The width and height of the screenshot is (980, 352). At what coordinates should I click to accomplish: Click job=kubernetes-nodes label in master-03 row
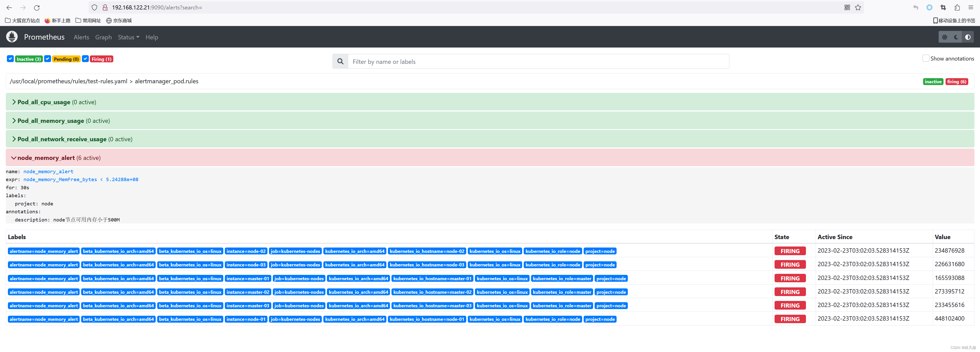tap(299, 306)
